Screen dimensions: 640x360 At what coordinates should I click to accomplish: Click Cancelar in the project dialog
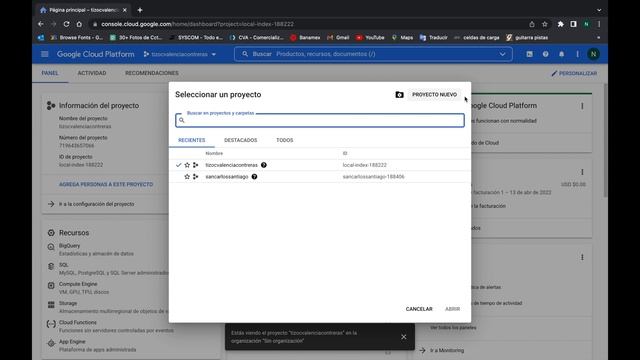pyautogui.click(x=419, y=309)
